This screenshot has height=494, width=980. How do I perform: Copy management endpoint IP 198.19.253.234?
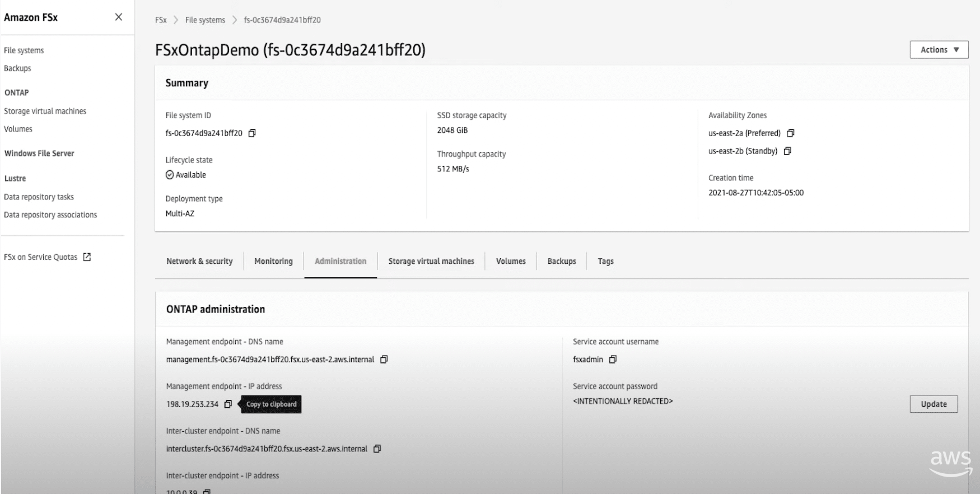pos(228,404)
